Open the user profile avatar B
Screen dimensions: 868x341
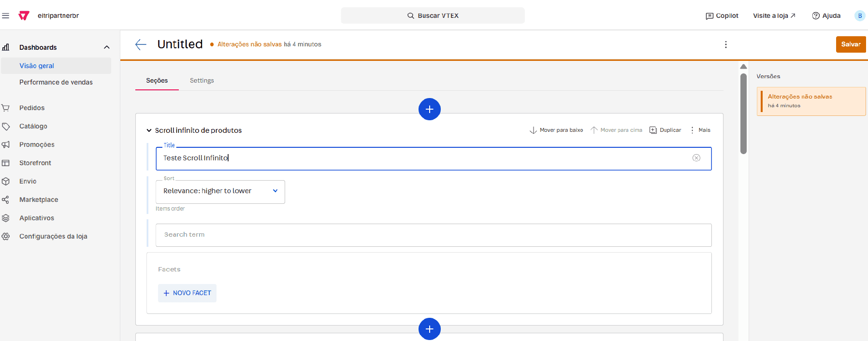(860, 15)
